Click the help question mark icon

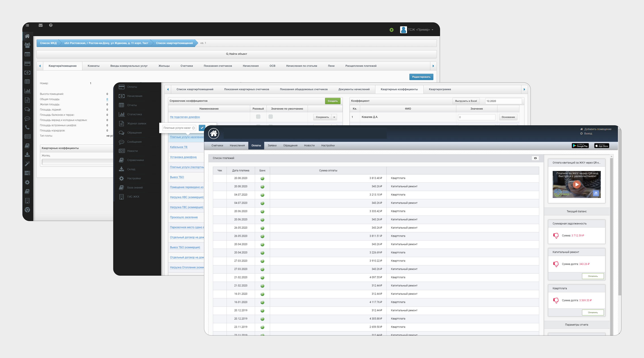51,25
